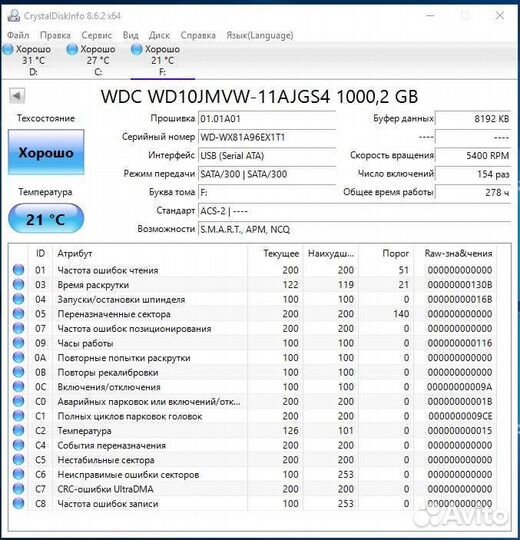The width and height of the screenshot is (520, 540).
Task: Click raw value 0000000130B
Action: [459, 284]
